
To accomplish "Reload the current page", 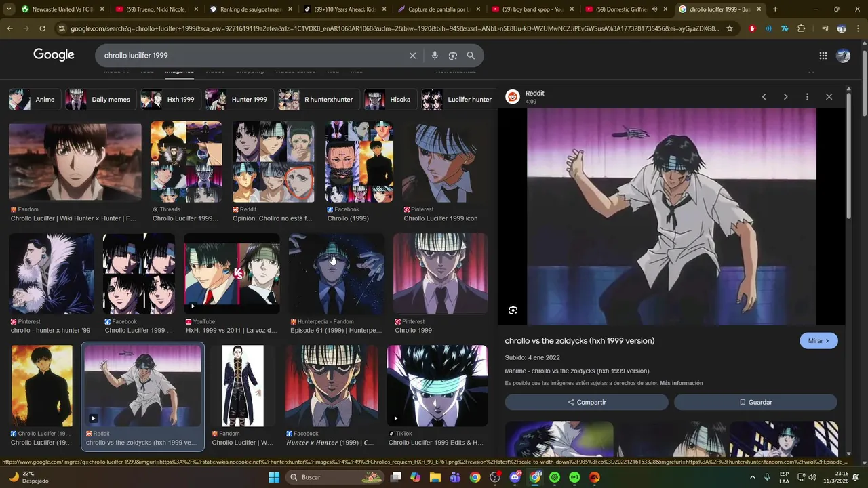I will 42,28.
